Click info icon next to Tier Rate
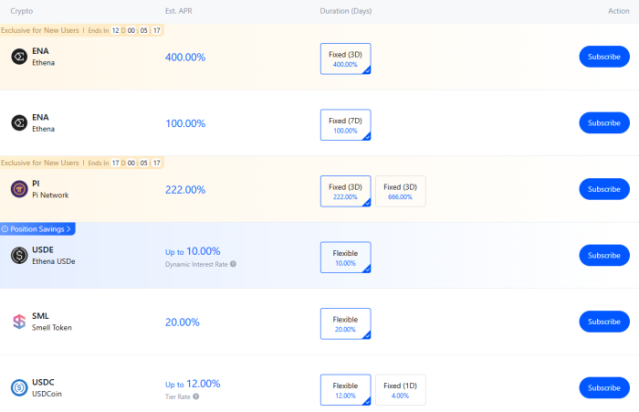 coord(196,396)
